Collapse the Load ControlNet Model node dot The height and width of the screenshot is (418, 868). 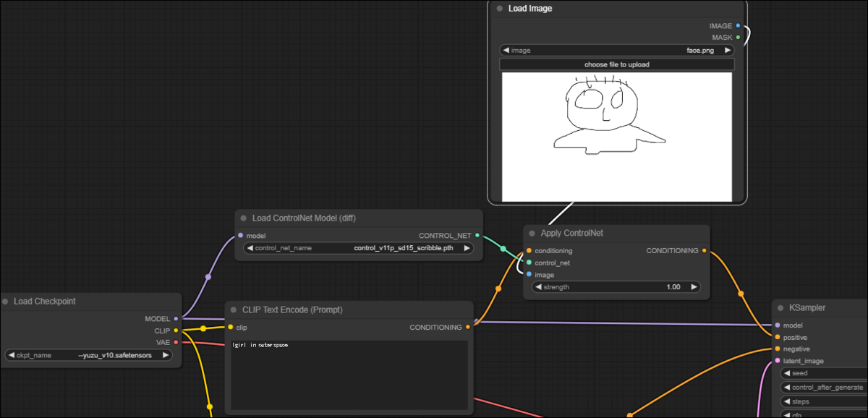point(244,218)
